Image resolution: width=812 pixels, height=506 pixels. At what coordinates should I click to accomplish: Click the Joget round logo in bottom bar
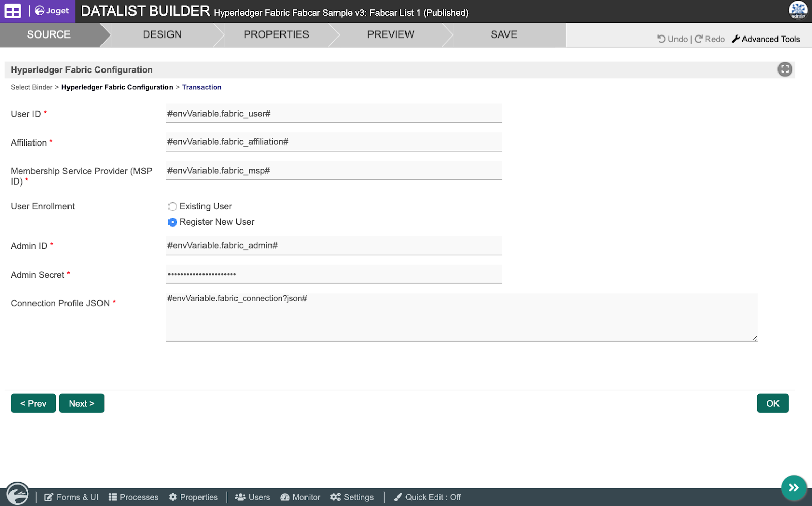click(17, 493)
